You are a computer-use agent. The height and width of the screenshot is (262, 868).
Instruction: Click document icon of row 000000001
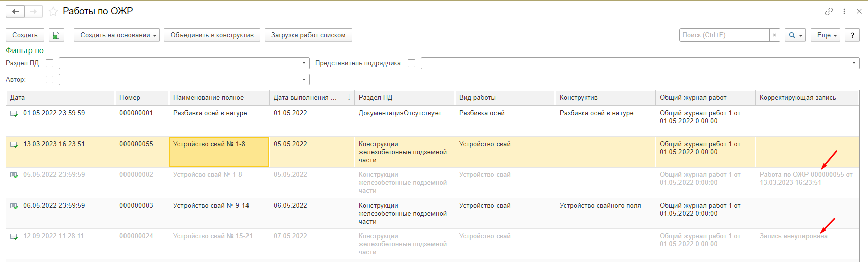point(14,114)
